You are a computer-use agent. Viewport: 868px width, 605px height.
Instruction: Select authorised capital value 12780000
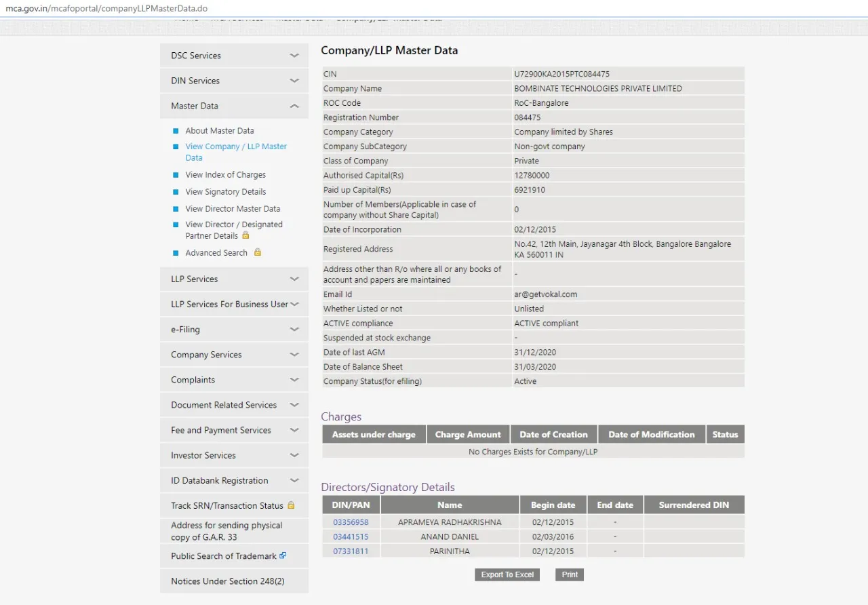(x=532, y=176)
